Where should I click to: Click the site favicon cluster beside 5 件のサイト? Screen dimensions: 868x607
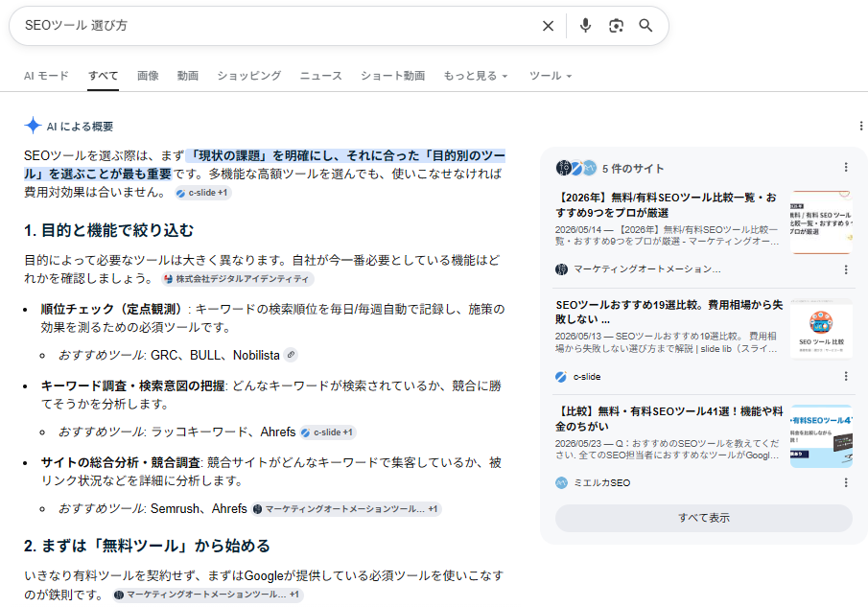pyautogui.click(x=576, y=168)
